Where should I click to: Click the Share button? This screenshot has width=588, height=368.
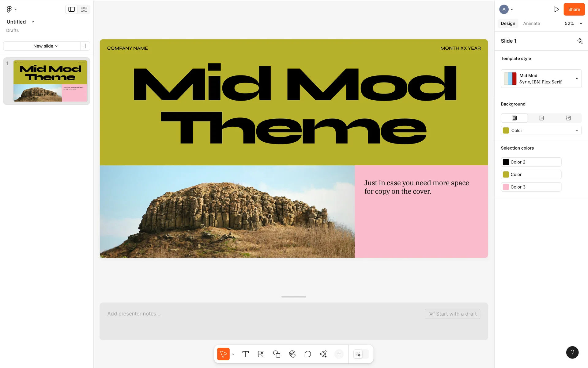point(574,10)
